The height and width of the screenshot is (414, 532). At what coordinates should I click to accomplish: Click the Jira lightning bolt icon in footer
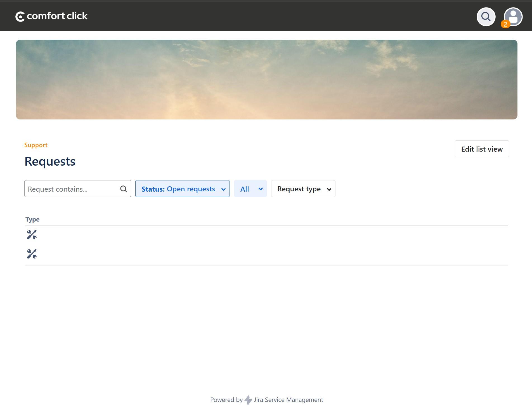pos(248,400)
